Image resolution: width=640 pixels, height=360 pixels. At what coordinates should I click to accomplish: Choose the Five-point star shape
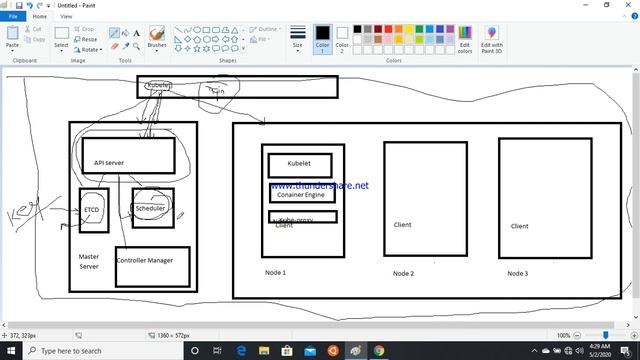[197, 49]
